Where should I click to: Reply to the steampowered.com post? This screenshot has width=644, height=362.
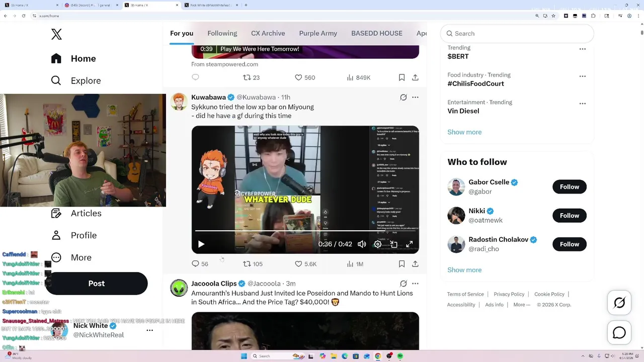tap(196, 77)
